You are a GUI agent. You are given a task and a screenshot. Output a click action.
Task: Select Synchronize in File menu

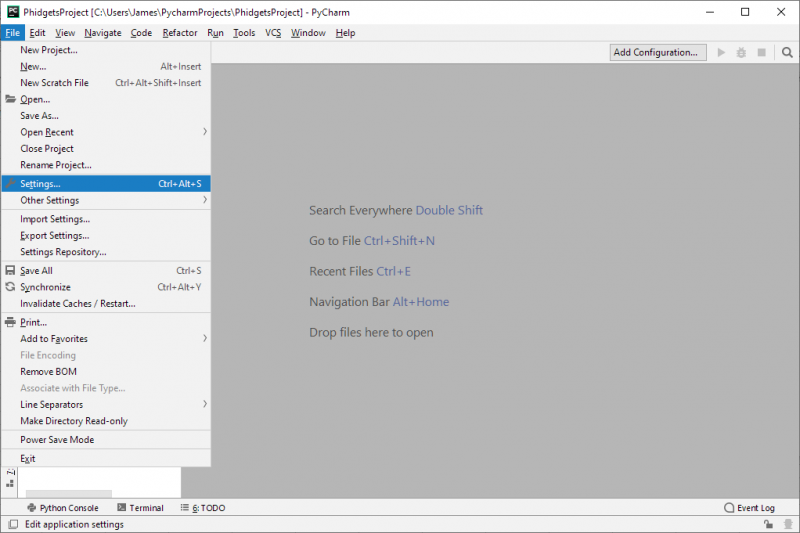(x=106, y=287)
